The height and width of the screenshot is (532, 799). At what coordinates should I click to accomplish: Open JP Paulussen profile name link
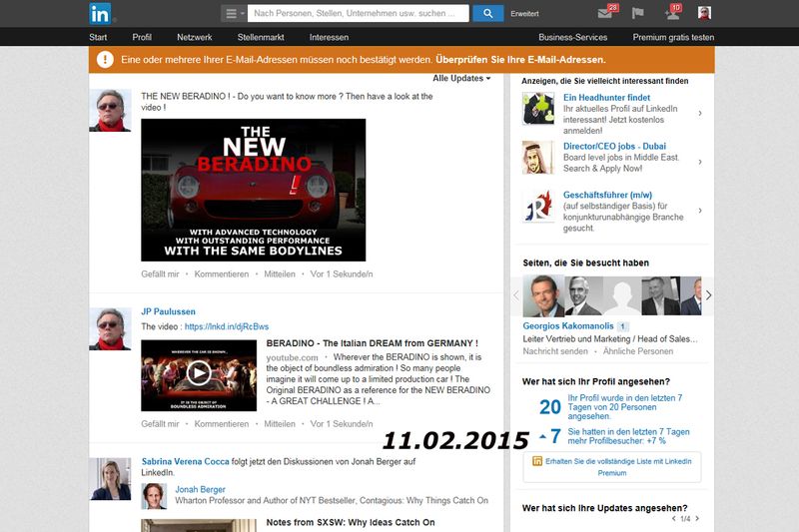(x=168, y=311)
